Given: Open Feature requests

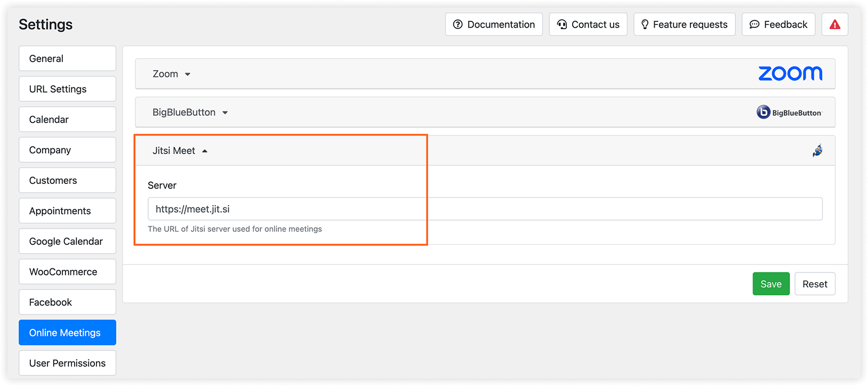Looking at the screenshot, I should pyautogui.click(x=684, y=25).
